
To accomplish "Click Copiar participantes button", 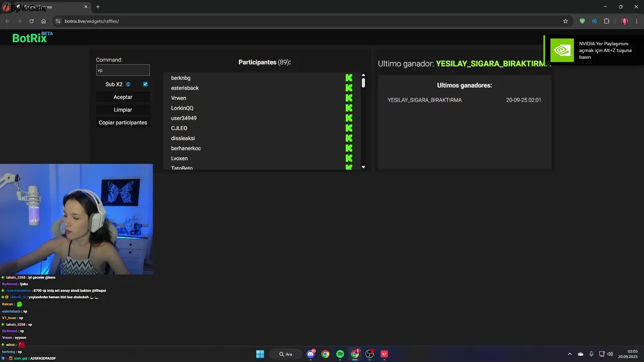I will coord(123,123).
